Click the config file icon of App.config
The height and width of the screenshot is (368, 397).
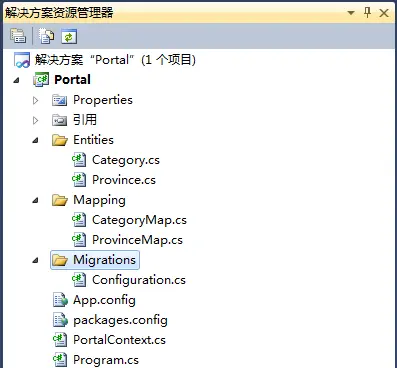60,300
